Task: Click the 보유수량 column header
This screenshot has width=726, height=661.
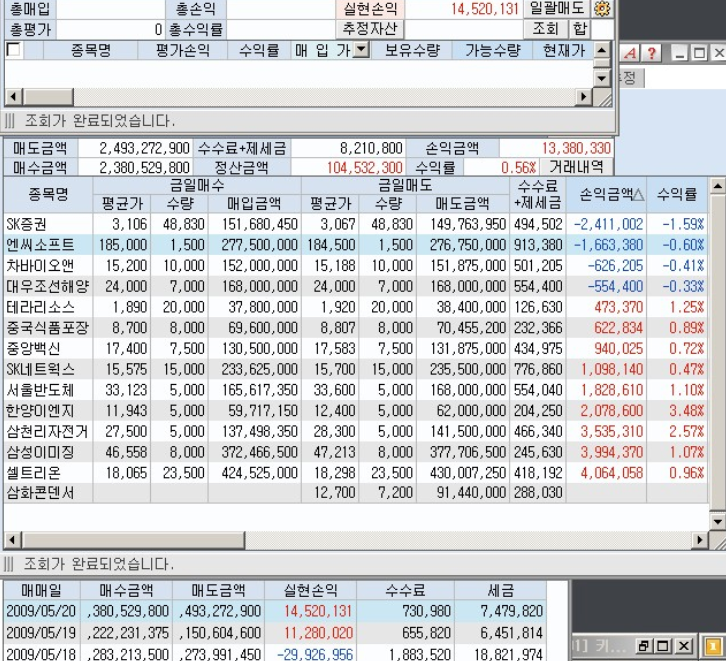Action: (x=412, y=50)
